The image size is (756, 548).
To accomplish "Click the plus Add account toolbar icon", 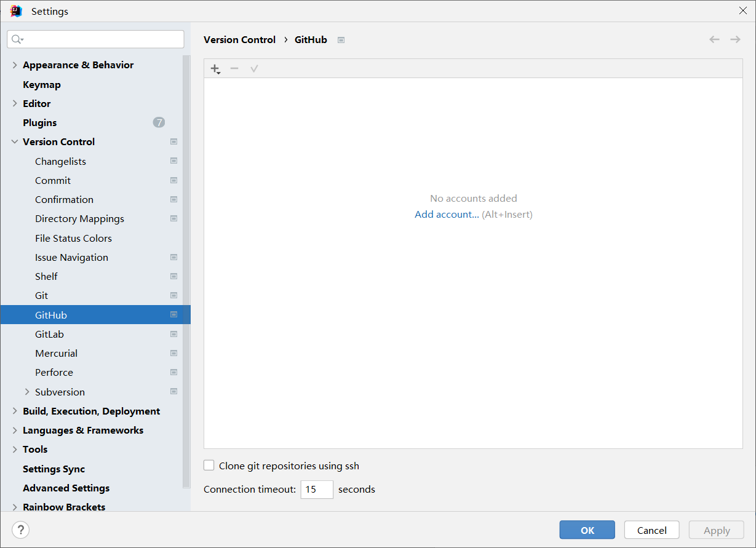I will (215, 69).
